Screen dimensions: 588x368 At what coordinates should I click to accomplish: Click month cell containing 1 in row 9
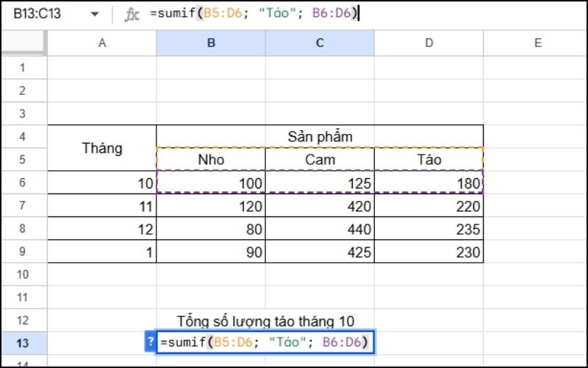click(x=102, y=252)
